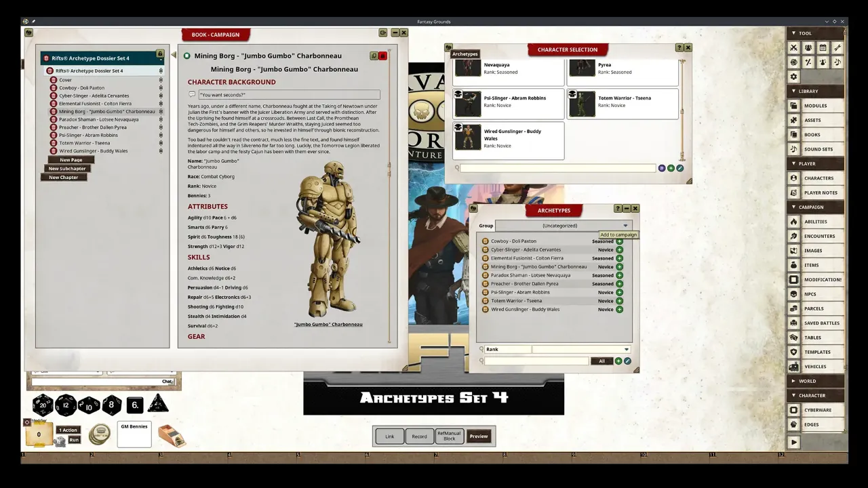This screenshot has height=488, width=868.
Task: Click the Books icon in Library
Action: [x=793, y=135]
